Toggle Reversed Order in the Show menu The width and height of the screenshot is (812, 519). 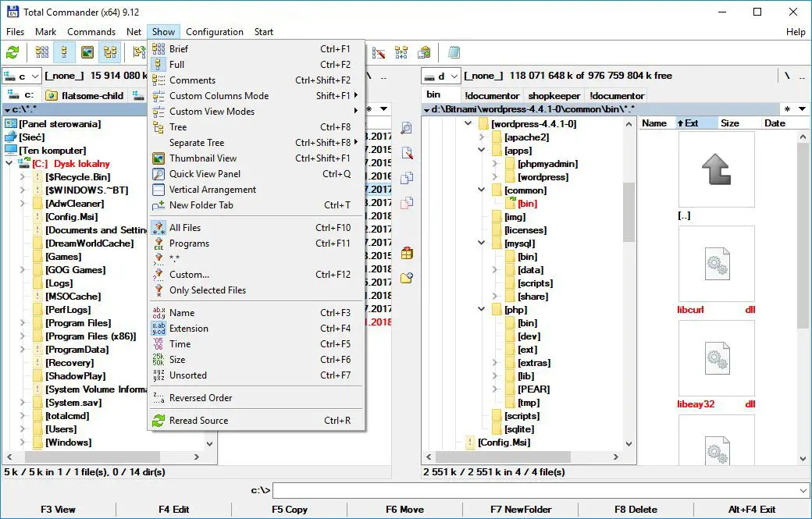257,398
